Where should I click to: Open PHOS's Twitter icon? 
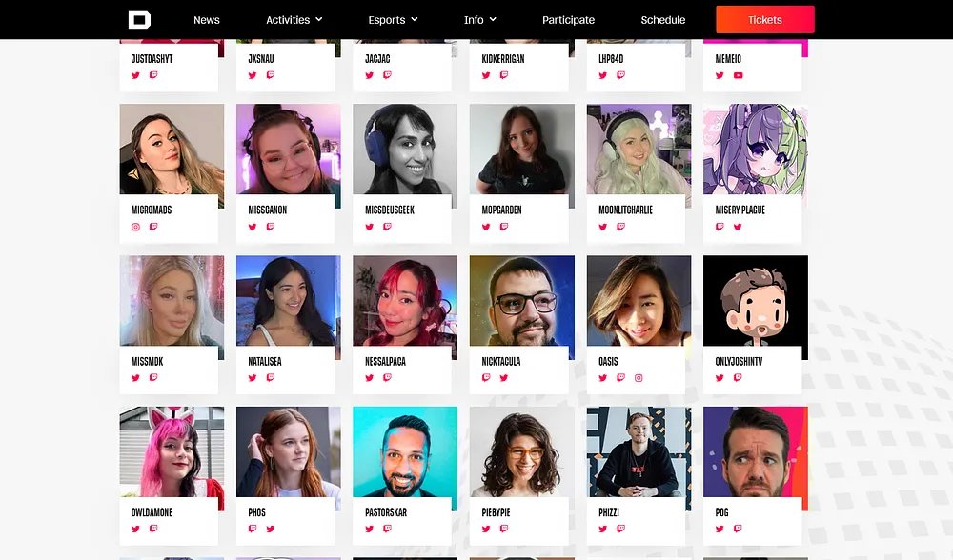[x=270, y=529]
